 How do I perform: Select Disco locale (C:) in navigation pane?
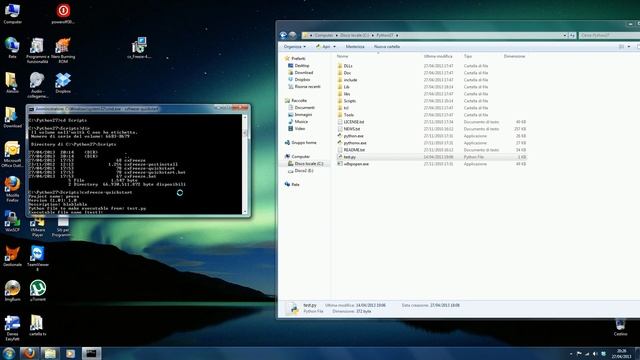(x=309, y=163)
